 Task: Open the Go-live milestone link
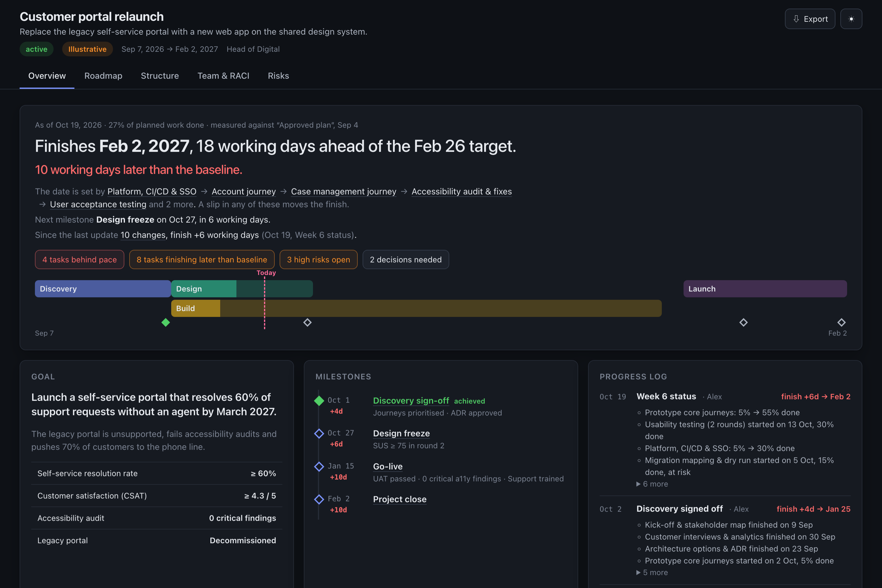click(388, 466)
